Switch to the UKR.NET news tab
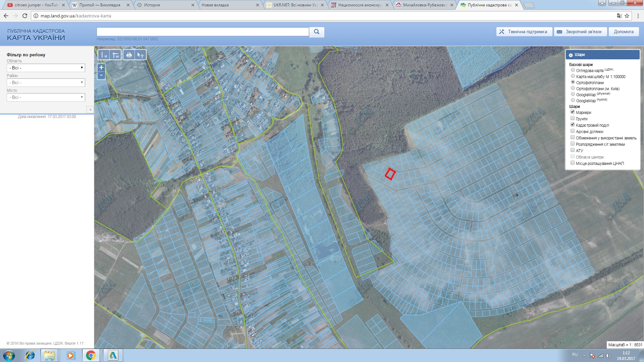Screen dimensions: 644x362 pos(294,5)
